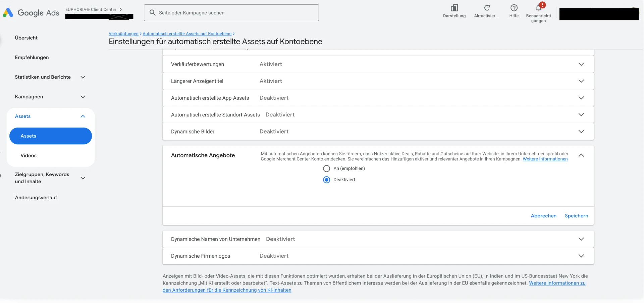Viewport: 644px width, 303px height.
Task: Open Benachrichtigungen bell with alert badge
Action: coord(539,7)
